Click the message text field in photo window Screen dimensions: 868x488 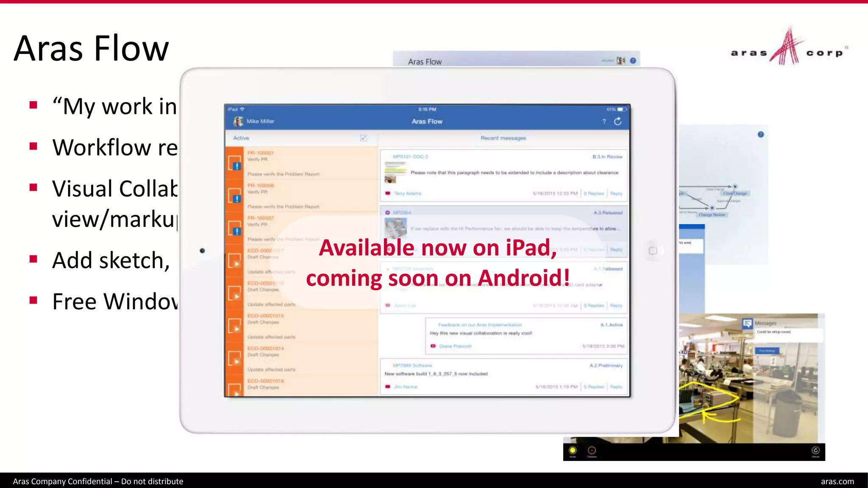click(x=788, y=335)
